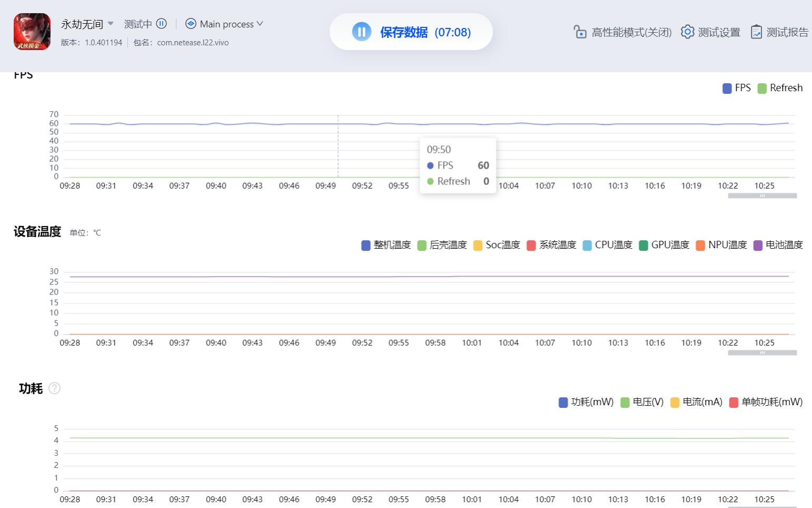Image resolution: width=812 pixels, height=508 pixels.
Task: Click the eye icon before Main process
Action: (191, 24)
